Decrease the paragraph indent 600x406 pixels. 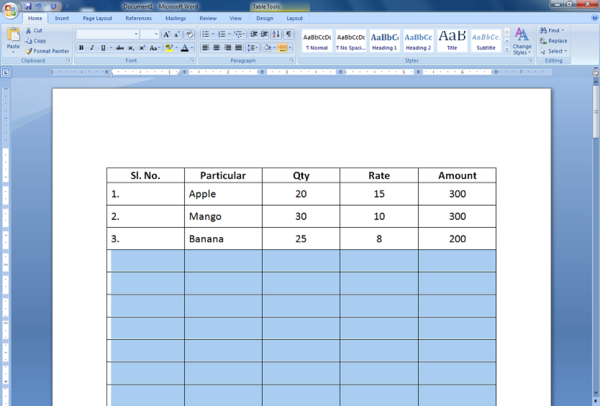[253, 34]
